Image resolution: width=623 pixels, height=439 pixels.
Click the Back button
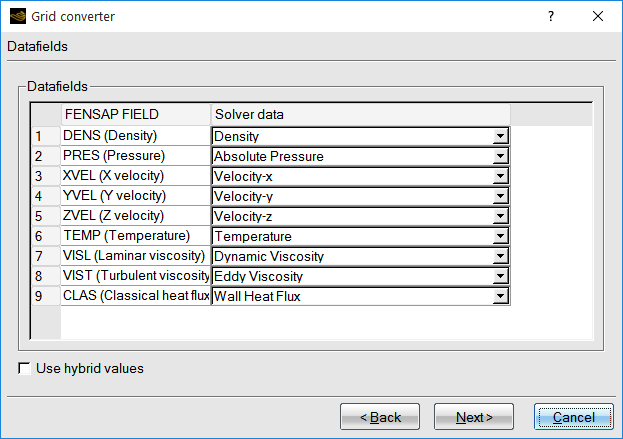click(x=379, y=417)
